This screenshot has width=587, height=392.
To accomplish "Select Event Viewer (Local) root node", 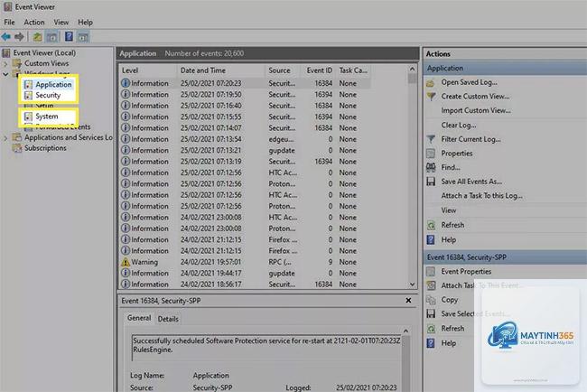I will coord(44,53).
